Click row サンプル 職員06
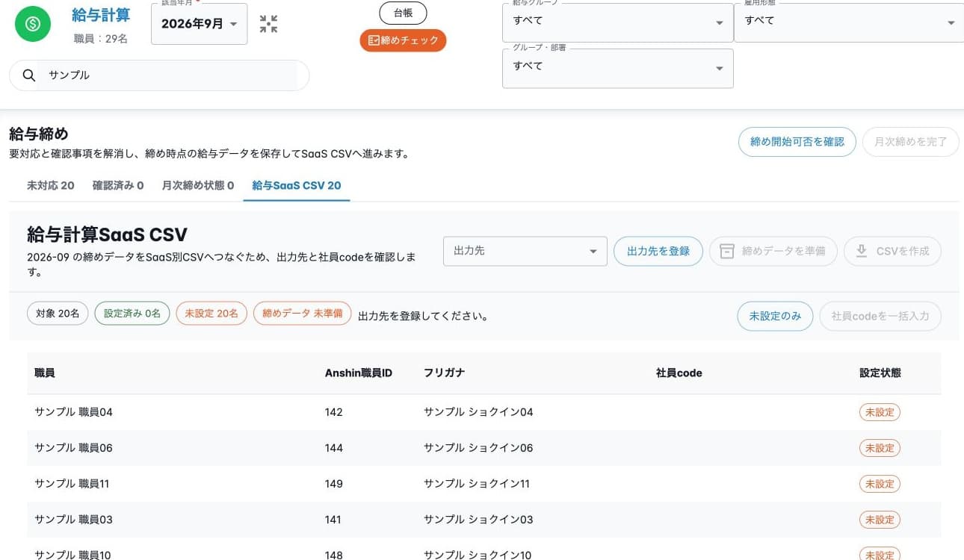The image size is (964, 560). click(484, 448)
